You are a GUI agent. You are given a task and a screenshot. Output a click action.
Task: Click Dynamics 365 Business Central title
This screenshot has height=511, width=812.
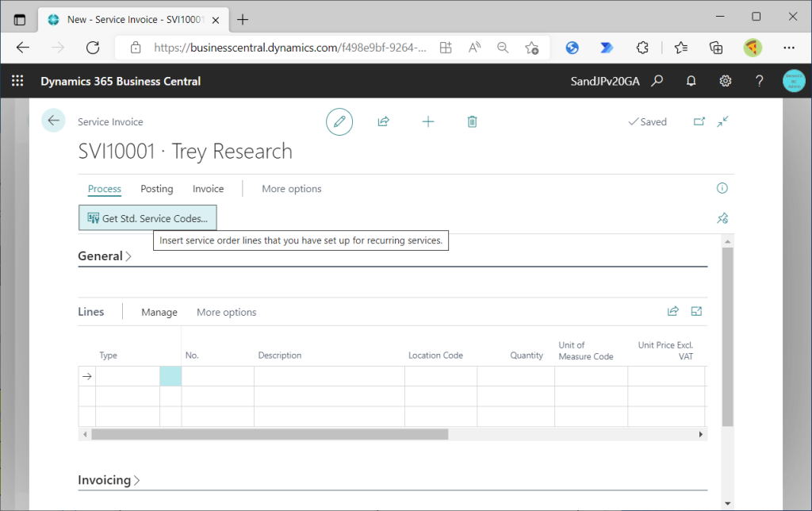click(121, 82)
